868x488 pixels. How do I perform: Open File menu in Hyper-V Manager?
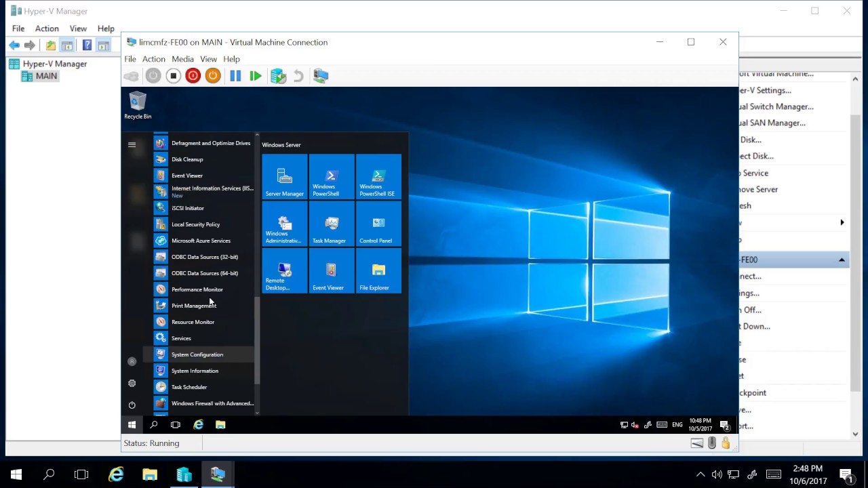click(x=18, y=28)
